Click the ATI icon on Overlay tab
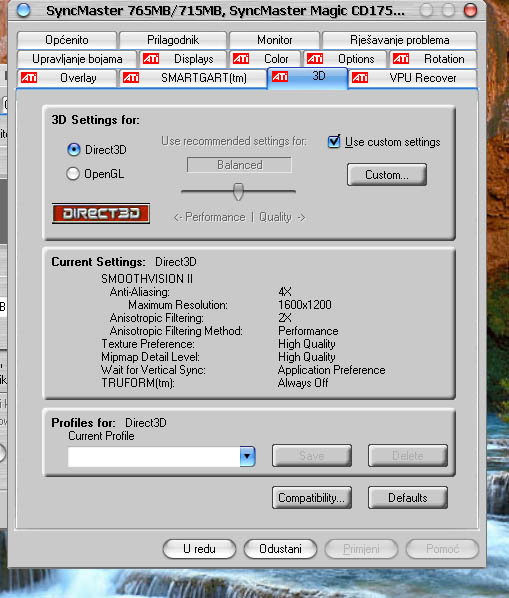Screen dimensions: 509x598 tap(29, 78)
